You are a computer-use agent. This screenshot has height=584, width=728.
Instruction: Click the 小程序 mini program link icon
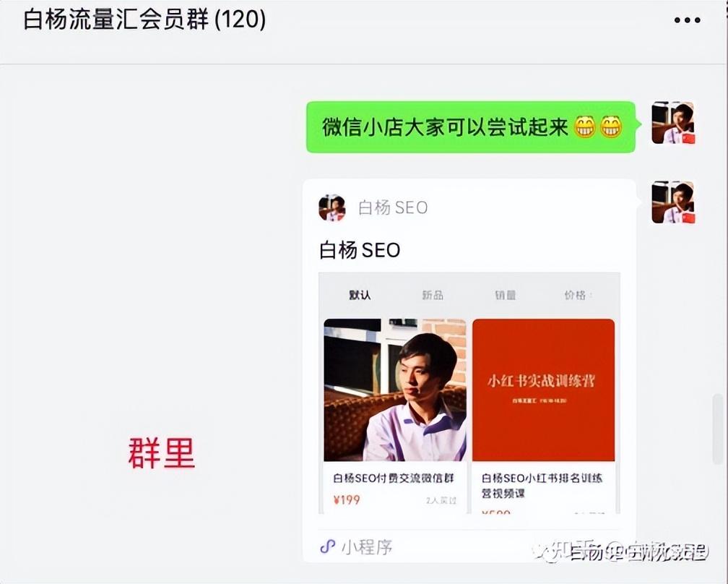tap(328, 546)
